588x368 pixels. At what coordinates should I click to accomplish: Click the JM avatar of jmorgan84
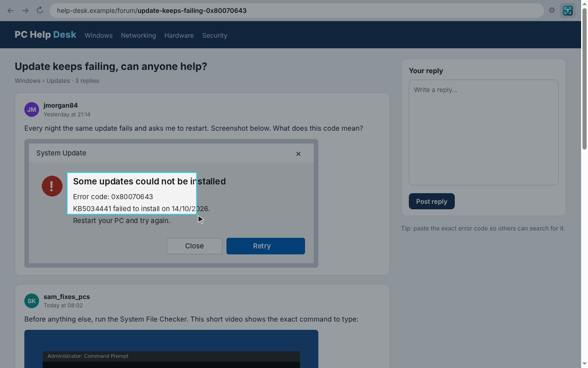32,109
